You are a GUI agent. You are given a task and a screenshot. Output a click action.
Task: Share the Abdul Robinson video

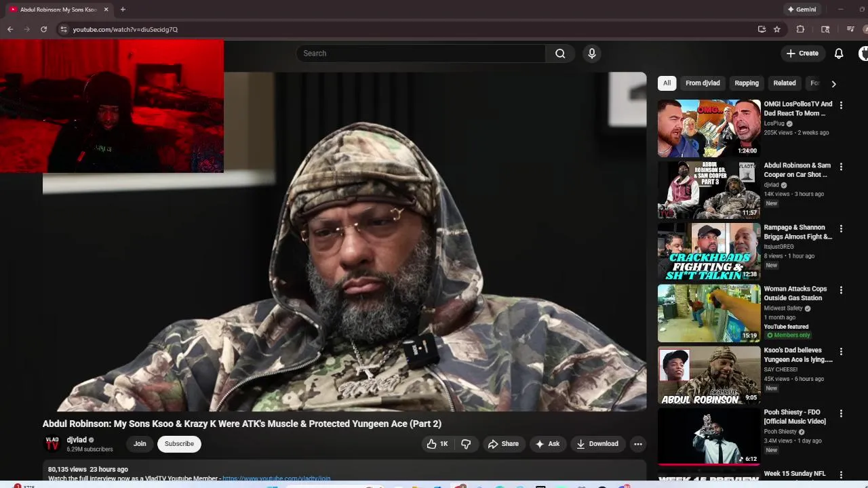click(503, 444)
